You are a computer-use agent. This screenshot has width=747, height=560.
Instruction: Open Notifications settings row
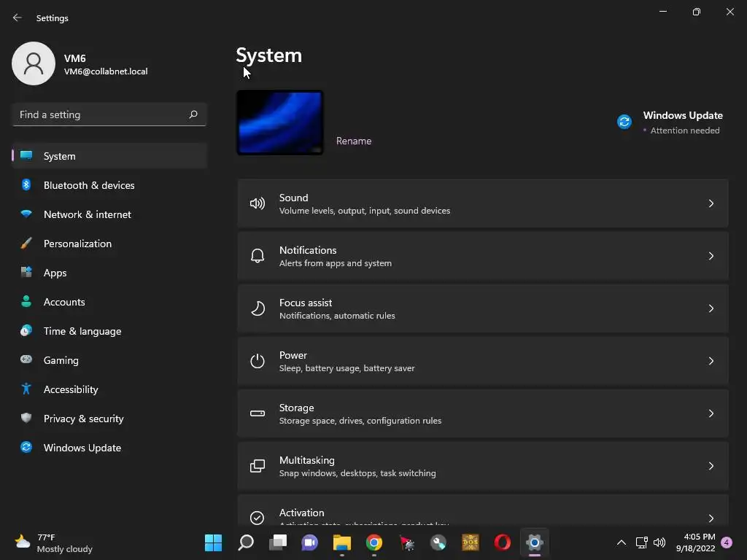pyautogui.click(x=483, y=256)
